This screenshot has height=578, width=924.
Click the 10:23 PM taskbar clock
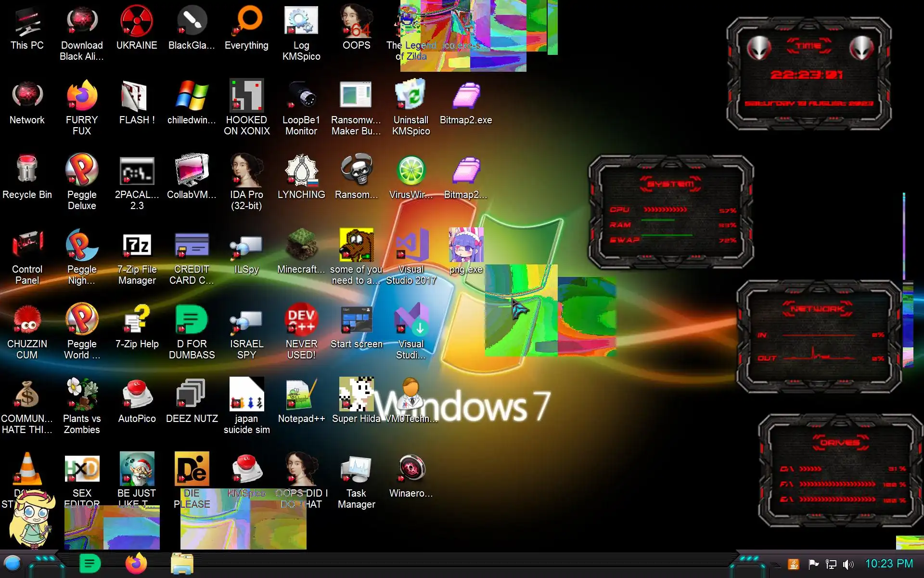pyautogui.click(x=889, y=564)
